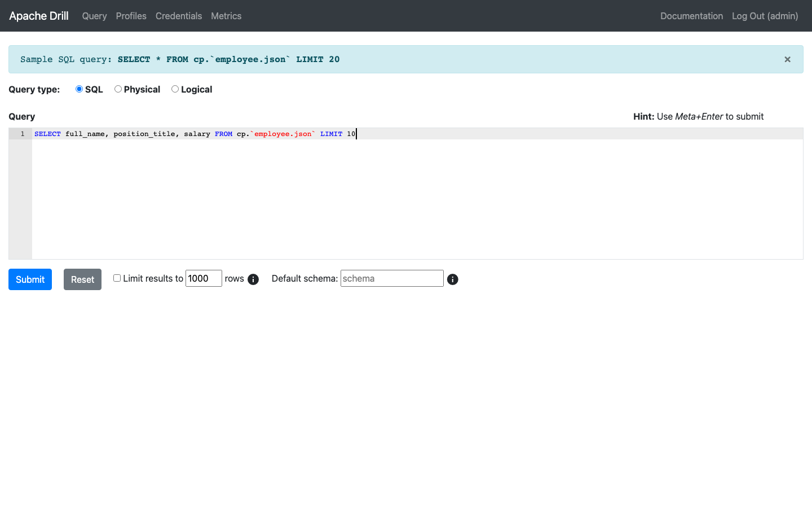This screenshot has height=508, width=812.
Task: Dismiss the sample SQL query alert
Action: pos(787,59)
